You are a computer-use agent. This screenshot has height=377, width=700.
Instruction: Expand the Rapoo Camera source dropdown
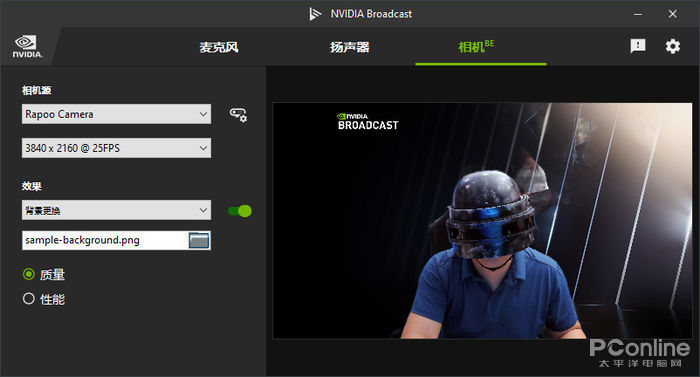click(116, 114)
